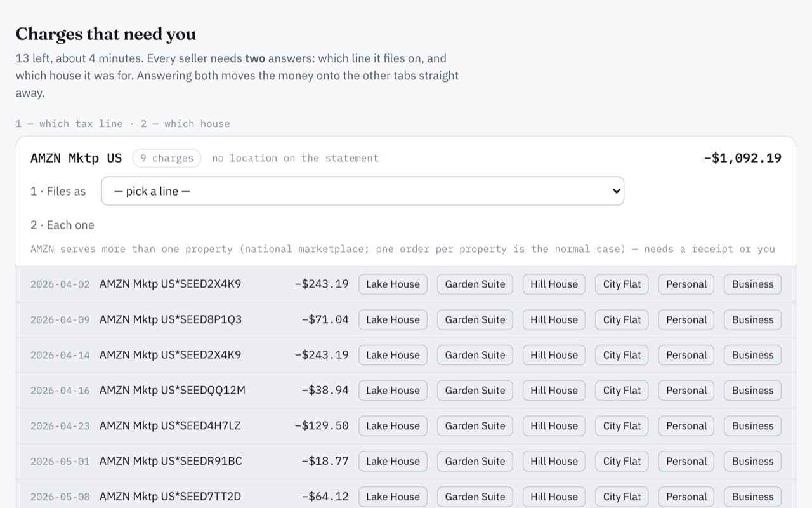
Task: Assign the 2026-04-14 charge to Garden Suite
Action: pyautogui.click(x=475, y=355)
